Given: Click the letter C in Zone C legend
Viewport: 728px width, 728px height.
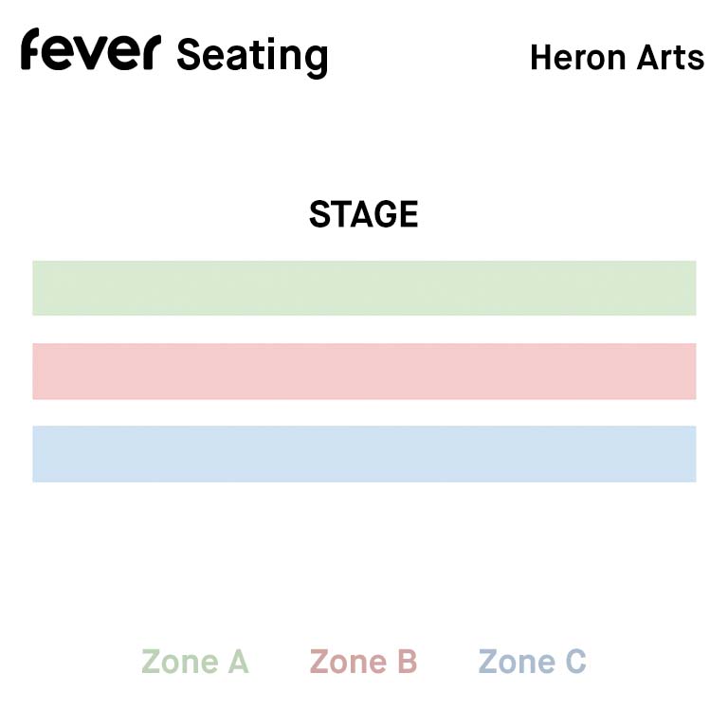Looking at the screenshot, I should pyautogui.click(x=575, y=661).
